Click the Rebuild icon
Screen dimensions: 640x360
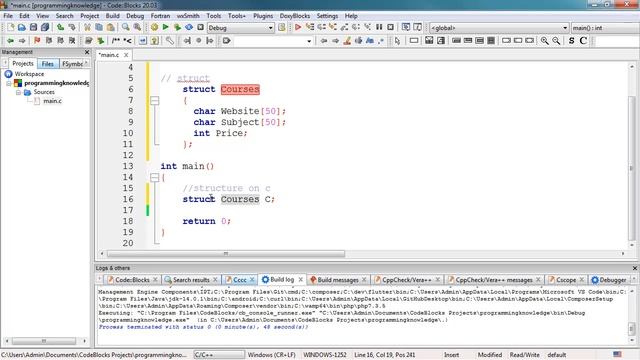(189, 27)
